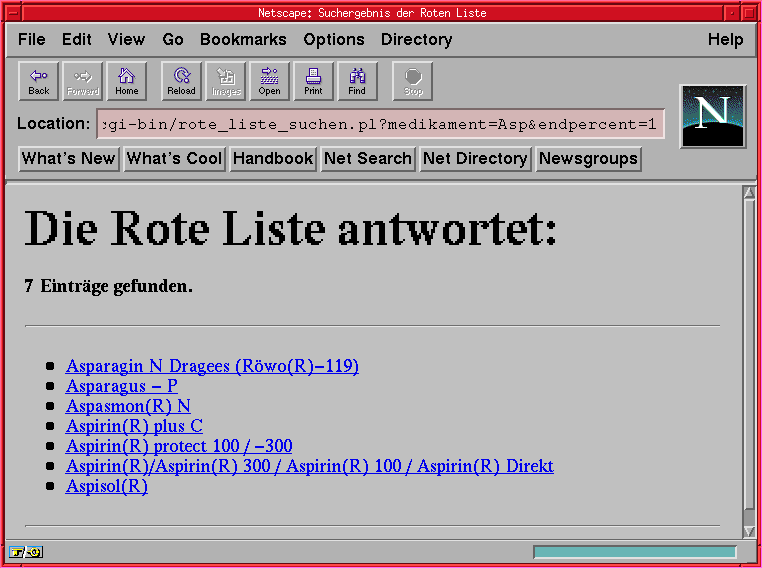The image size is (762, 568).
Task: Print the page with the Print icon
Action: 313,81
